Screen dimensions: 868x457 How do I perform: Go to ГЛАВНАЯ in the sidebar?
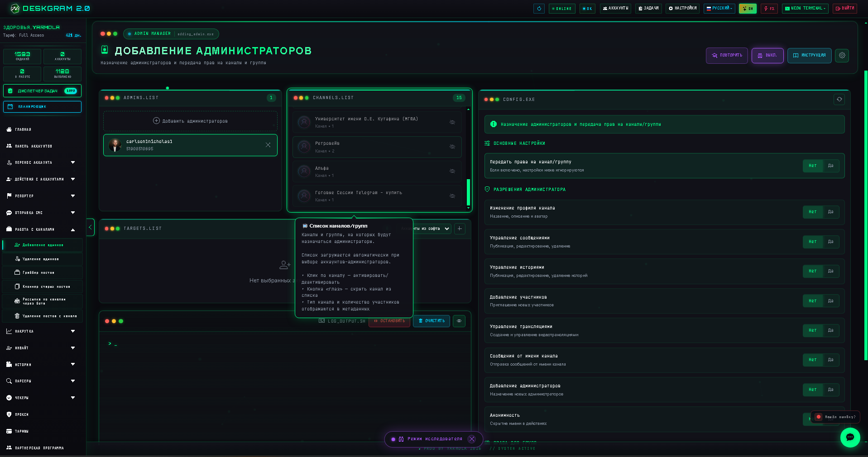click(x=41, y=129)
